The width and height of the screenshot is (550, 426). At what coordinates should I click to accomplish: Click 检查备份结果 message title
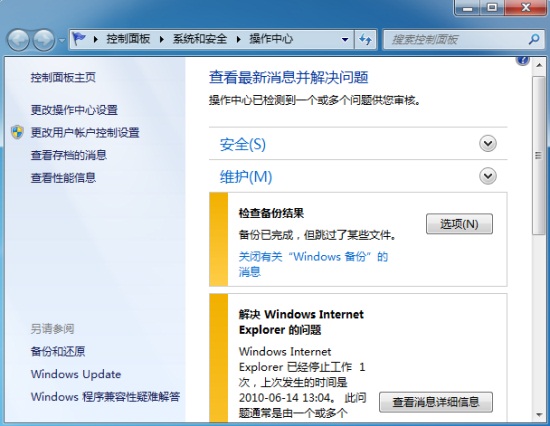(x=271, y=213)
